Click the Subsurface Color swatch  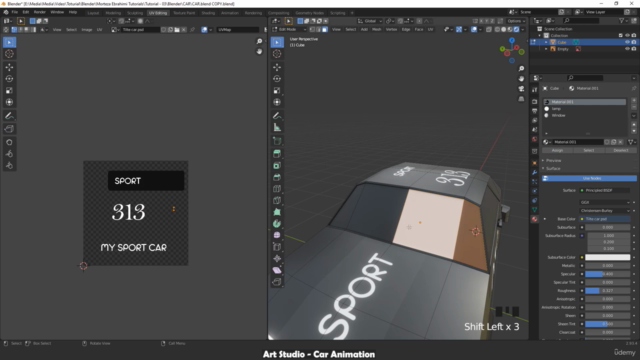[x=608, y=258]
